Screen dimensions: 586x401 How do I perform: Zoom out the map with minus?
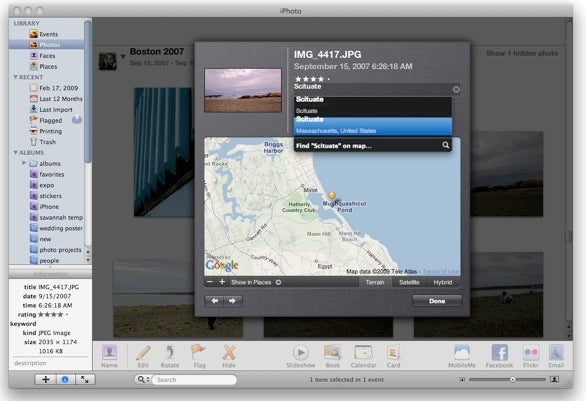pos(210,282)
